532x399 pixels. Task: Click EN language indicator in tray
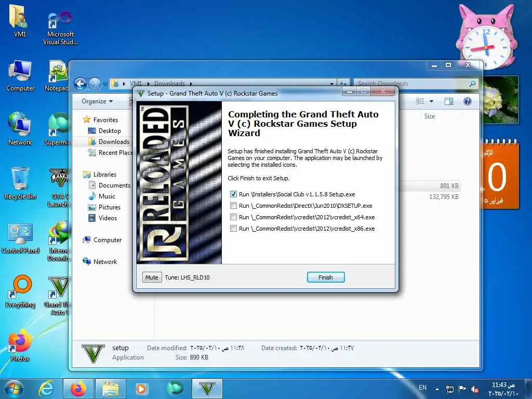pos(422,388)
